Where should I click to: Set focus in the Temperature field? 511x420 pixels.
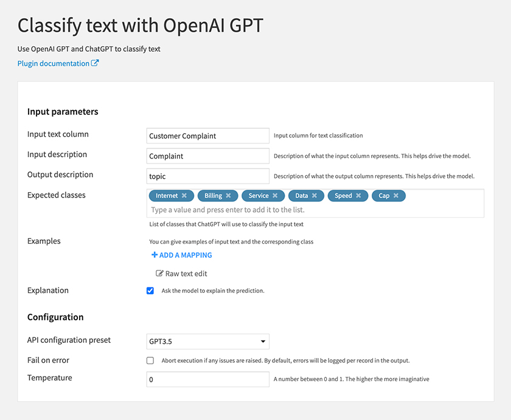(208, 379)
